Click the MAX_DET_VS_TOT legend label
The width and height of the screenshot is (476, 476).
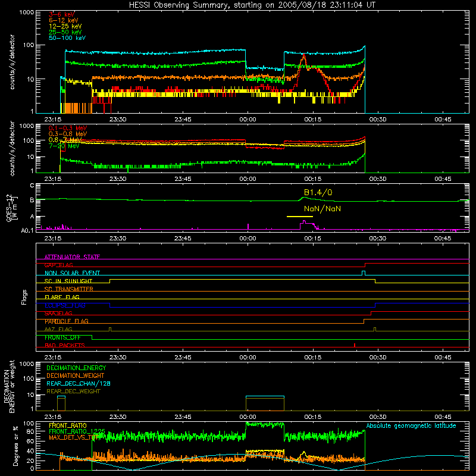coord(74,437)
